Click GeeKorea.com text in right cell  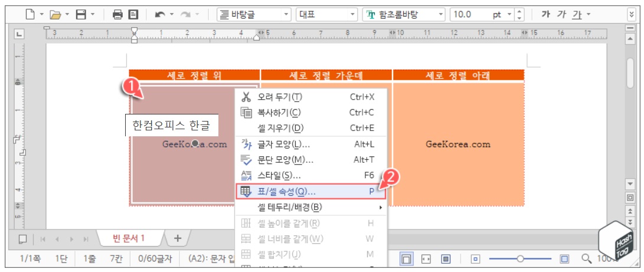tap(458, 145)
